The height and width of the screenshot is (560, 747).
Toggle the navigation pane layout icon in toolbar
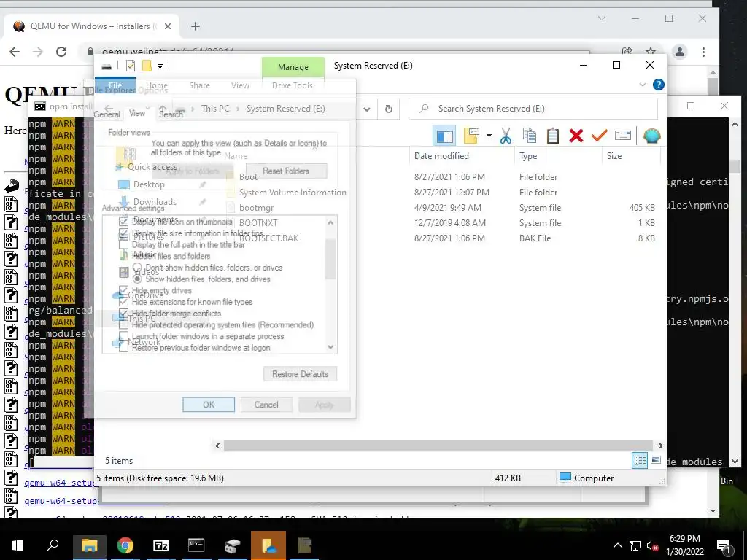click(x=444, y=136)
